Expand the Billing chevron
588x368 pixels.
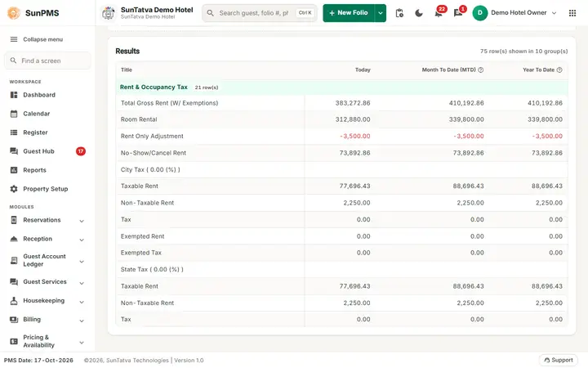tap(82, 321)
